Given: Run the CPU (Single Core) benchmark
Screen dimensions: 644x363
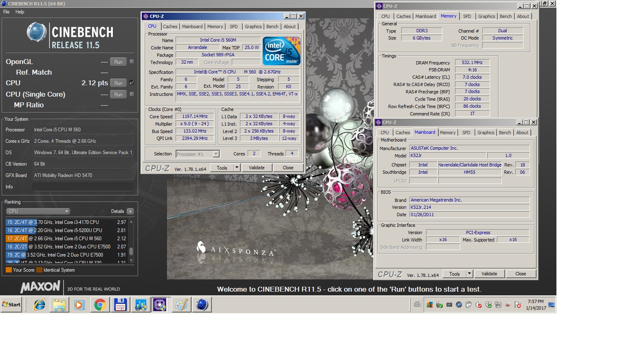Looking at the screenshot, I should (118, 94).
